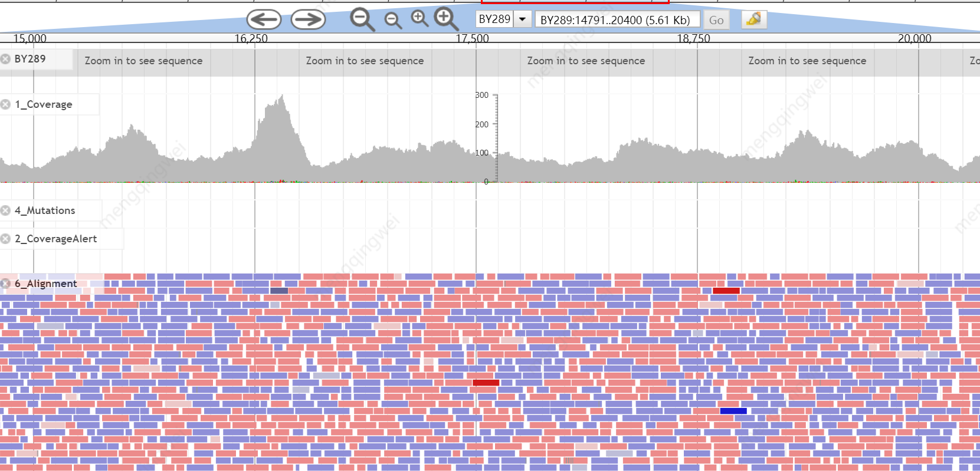Open the 4_Mutations track label menu
980x471 pixels.
pyautogui.click(x=45, y=210)
